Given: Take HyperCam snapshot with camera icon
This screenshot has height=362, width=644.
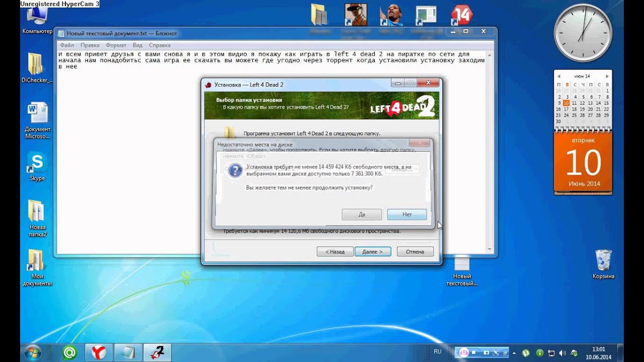Looking at the screenshot, I should tap(486, 352).
